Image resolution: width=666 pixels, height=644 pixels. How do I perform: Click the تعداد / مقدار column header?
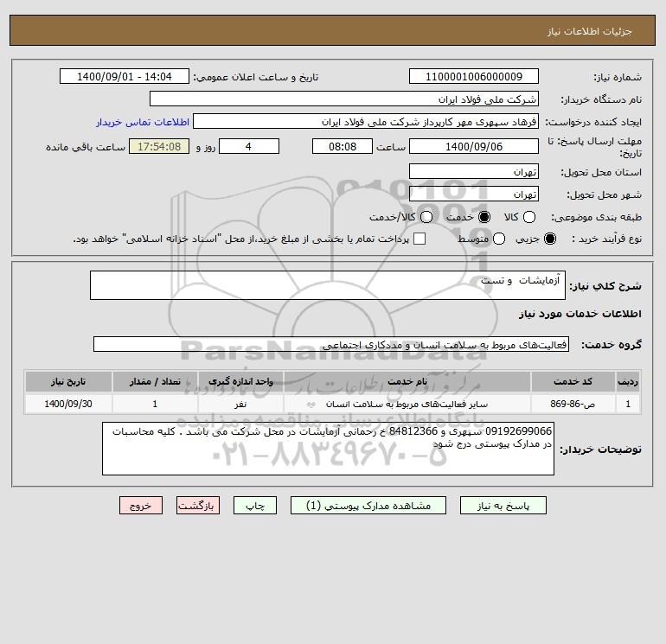pyautogui.click(x=155, y=381)
